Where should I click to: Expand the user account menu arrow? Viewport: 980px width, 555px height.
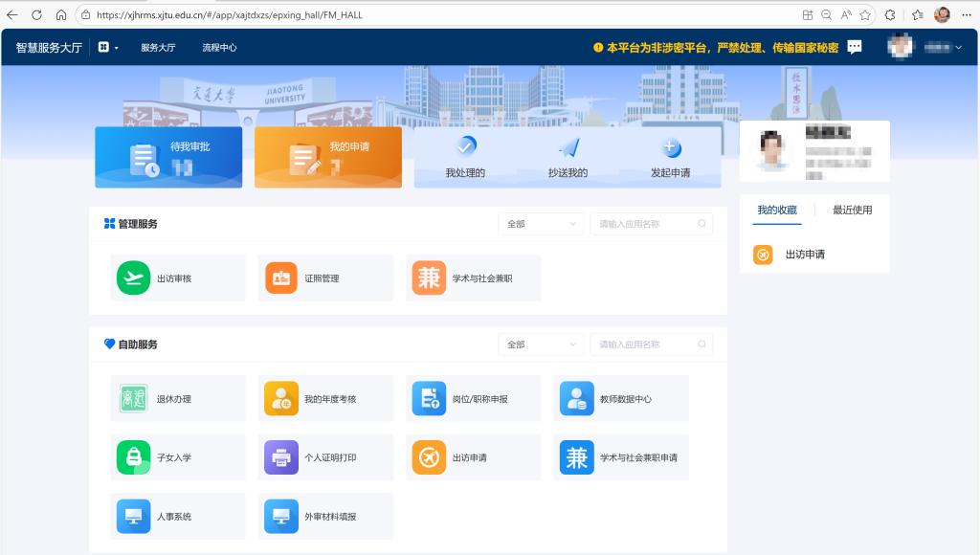click(x=959, y=47)
